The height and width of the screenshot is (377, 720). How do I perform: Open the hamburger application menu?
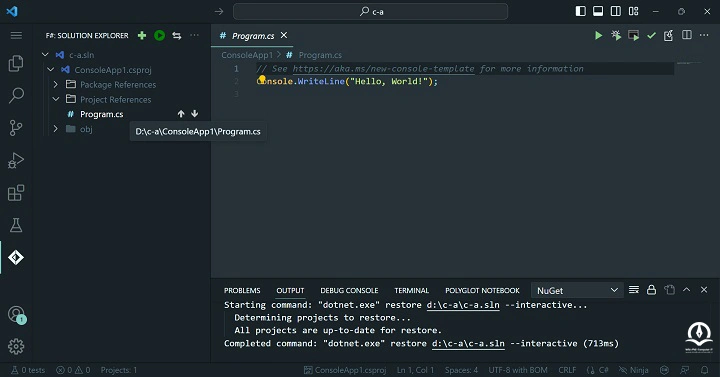[x=16, y=35]
